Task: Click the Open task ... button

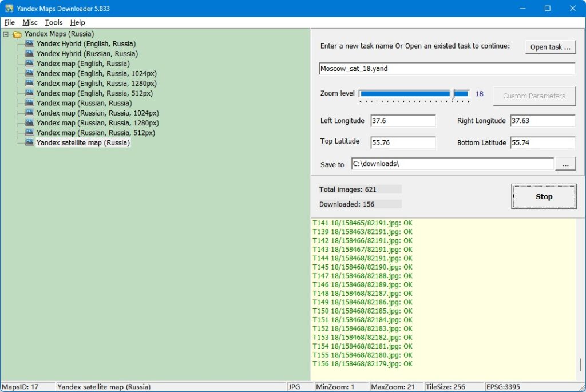Action: pyautogui.click(x=550, y=47)
